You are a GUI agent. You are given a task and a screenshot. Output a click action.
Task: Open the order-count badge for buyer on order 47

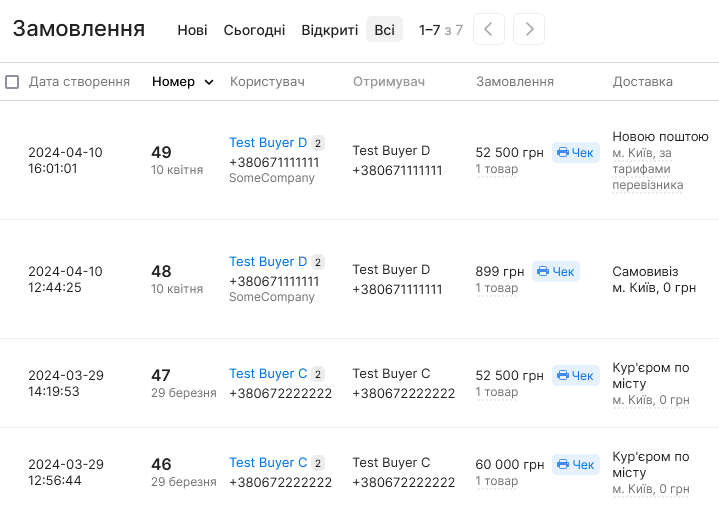pos(318,374)
